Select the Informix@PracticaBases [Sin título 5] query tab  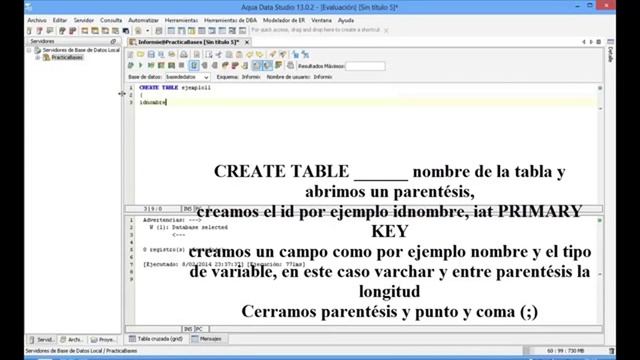coord(188,42)
